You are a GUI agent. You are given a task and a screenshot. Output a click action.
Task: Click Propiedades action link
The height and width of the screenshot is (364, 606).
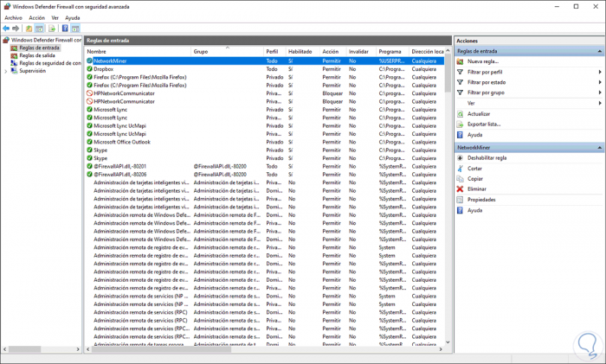pyautogui.click(x=481, y=200)
